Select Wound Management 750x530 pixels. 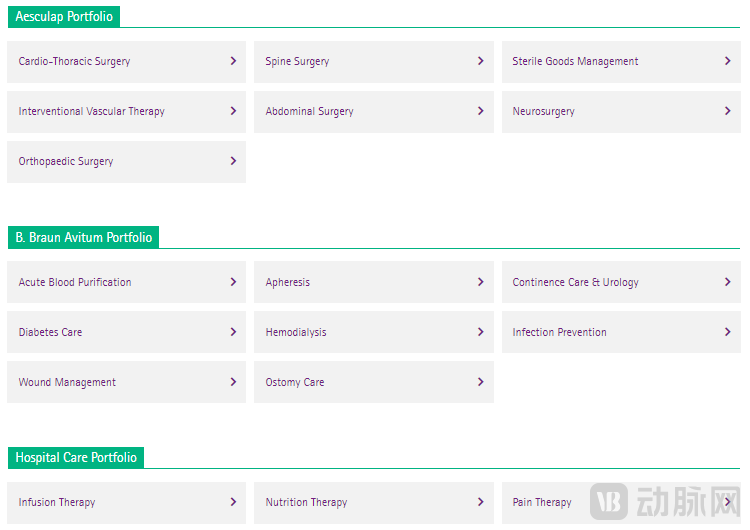coord(67,383)
